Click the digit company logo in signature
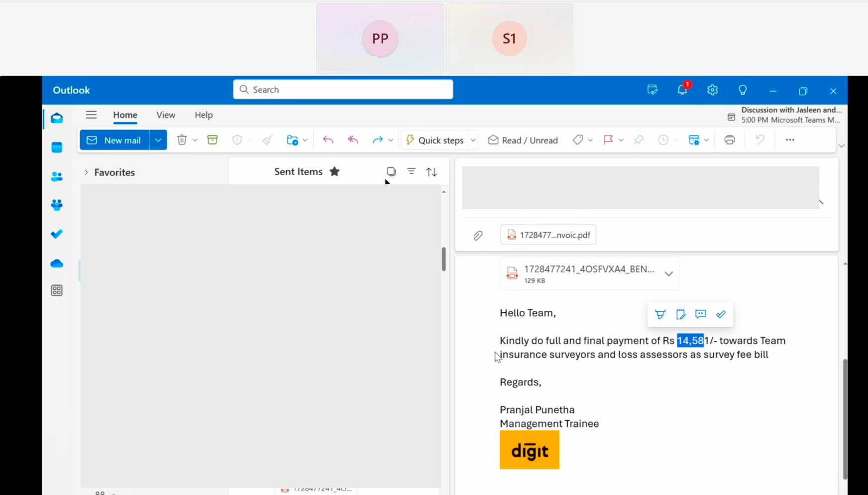This screenshot has width=868, height=495. [x=530, y=450]
